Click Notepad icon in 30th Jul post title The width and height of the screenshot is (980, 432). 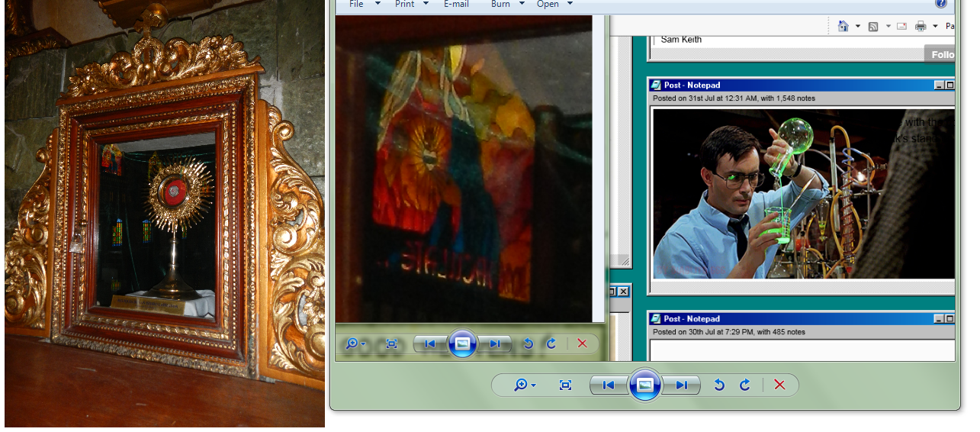pyautogui.click(x=657, y=318)
